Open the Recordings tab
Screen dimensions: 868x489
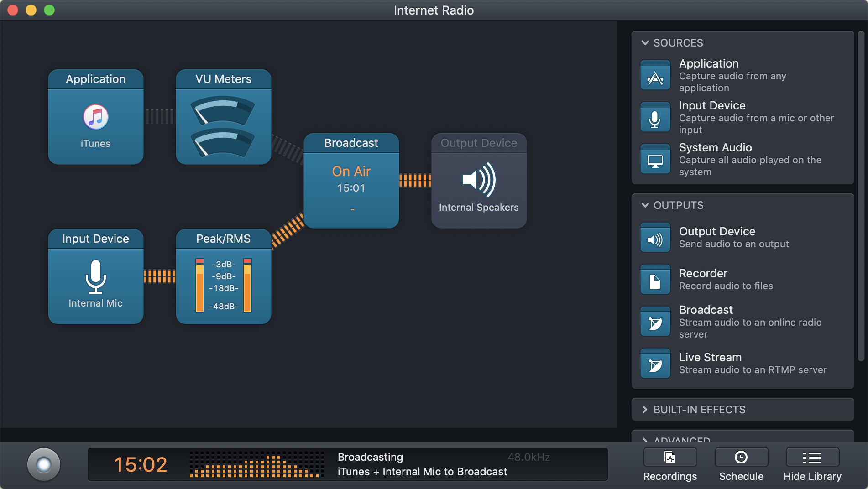pos(670,464)
